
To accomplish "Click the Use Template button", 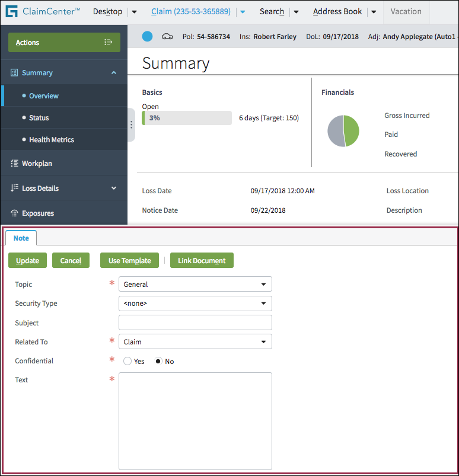I will pos(129,261).
